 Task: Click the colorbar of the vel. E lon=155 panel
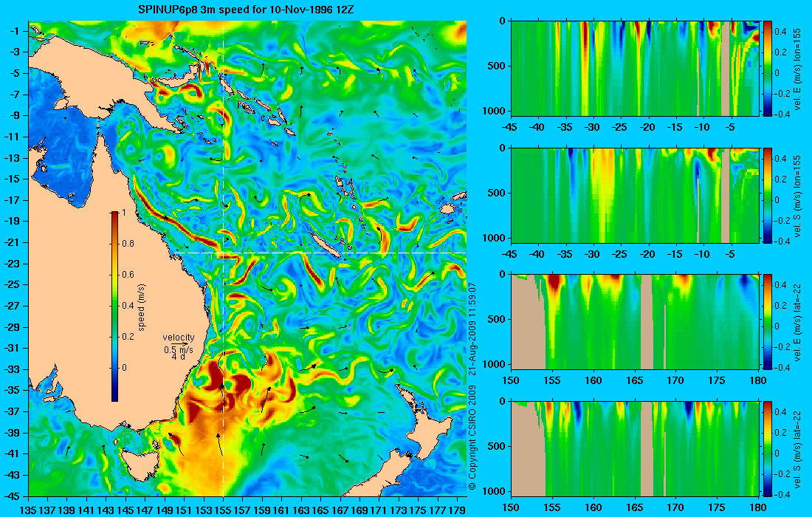(x=768, y=69)
